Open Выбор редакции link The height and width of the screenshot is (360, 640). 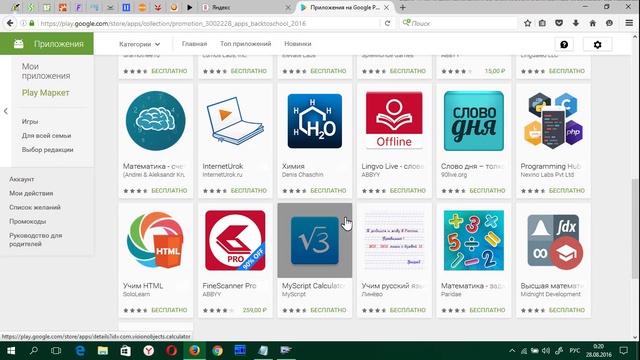click(x=47, y=150)
